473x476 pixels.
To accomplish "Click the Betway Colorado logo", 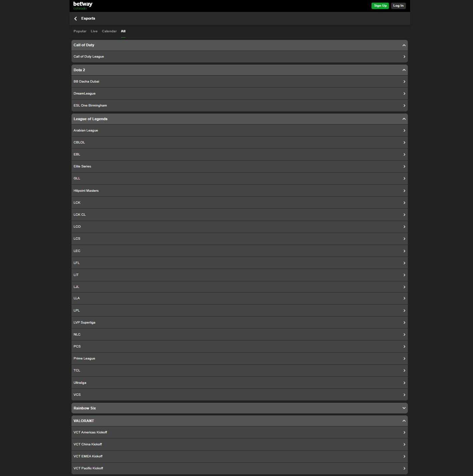I will [83, 6].
